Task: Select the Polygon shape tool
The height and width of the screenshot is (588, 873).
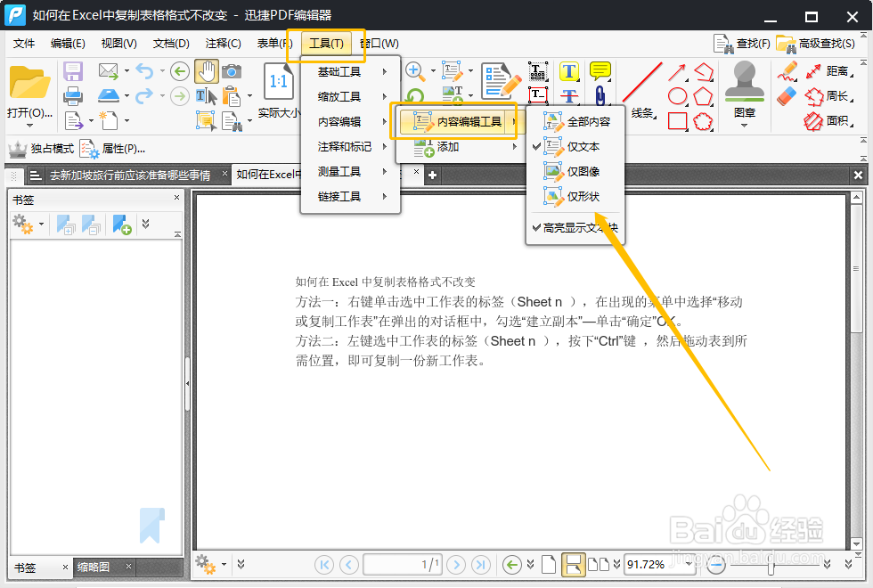Action: pyautogui.click(x=703, y=96)
